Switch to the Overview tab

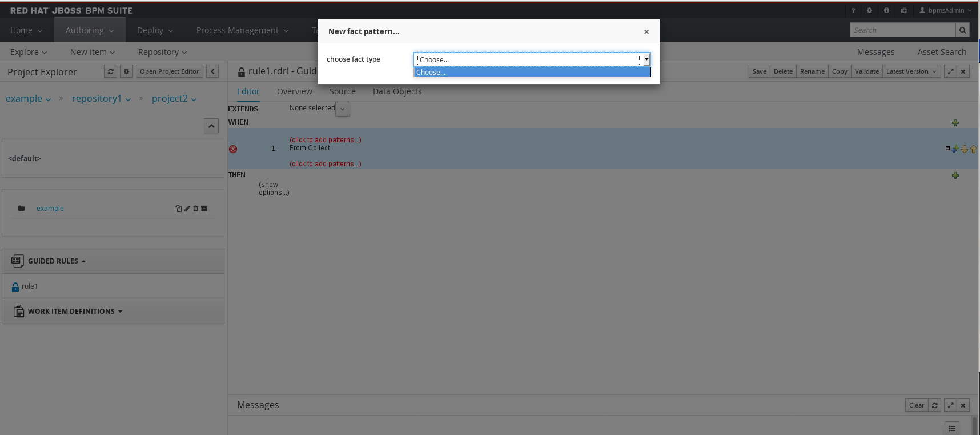[x=295, y=91]
